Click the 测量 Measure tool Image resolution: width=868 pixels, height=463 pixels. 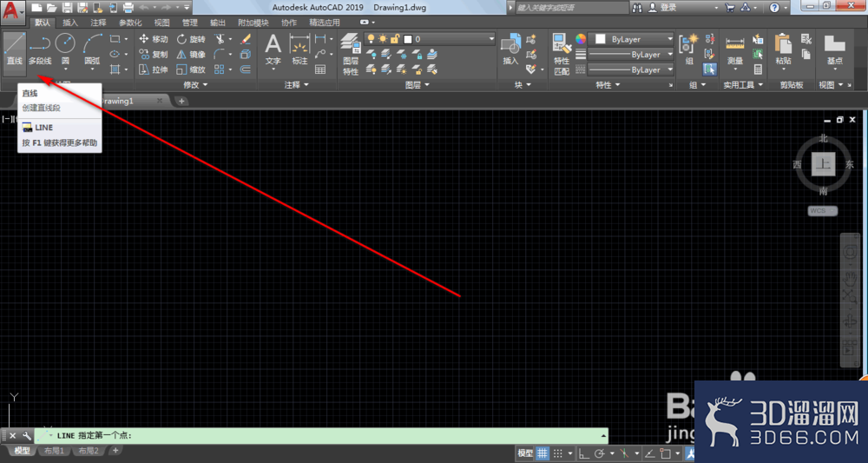coord(734,53)
